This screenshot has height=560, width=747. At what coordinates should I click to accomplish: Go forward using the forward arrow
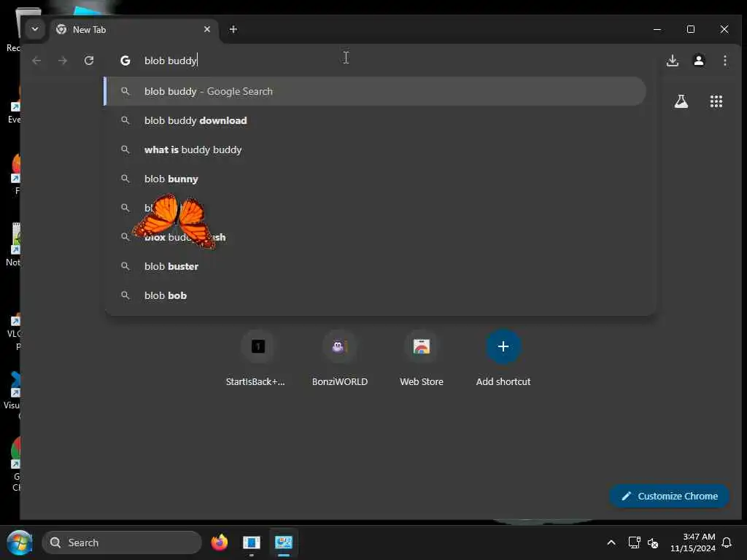point(63,61)
